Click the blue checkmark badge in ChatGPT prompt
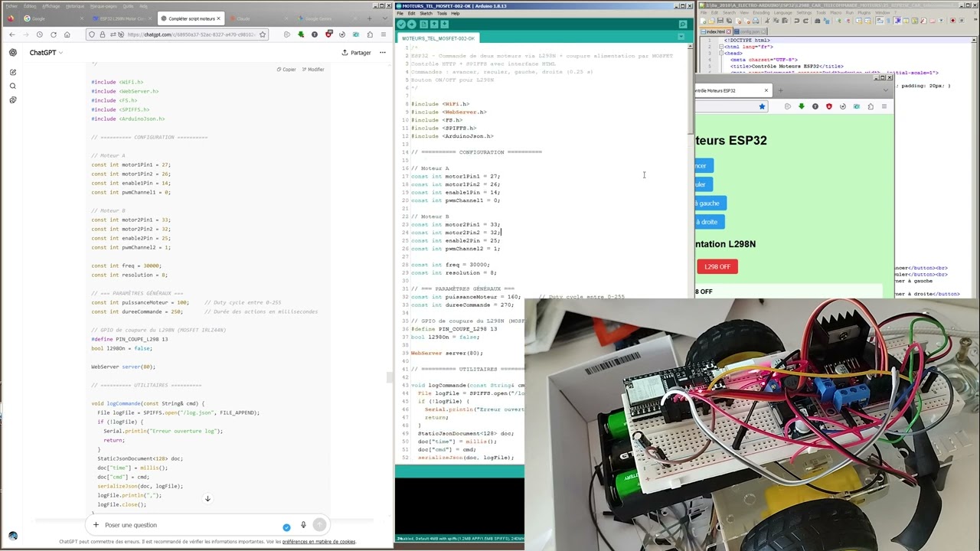Screen dimensions: 980x551 286,527
